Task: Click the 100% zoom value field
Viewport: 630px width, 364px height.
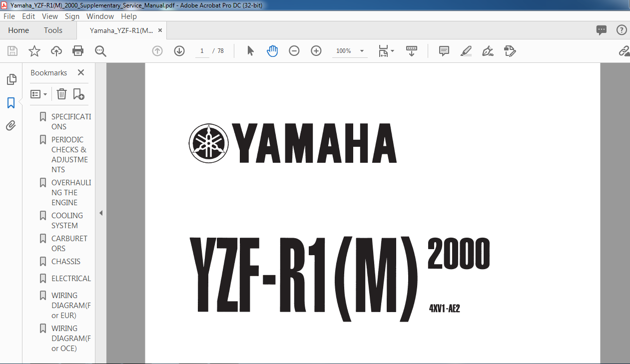Action: tap(344, 51)
